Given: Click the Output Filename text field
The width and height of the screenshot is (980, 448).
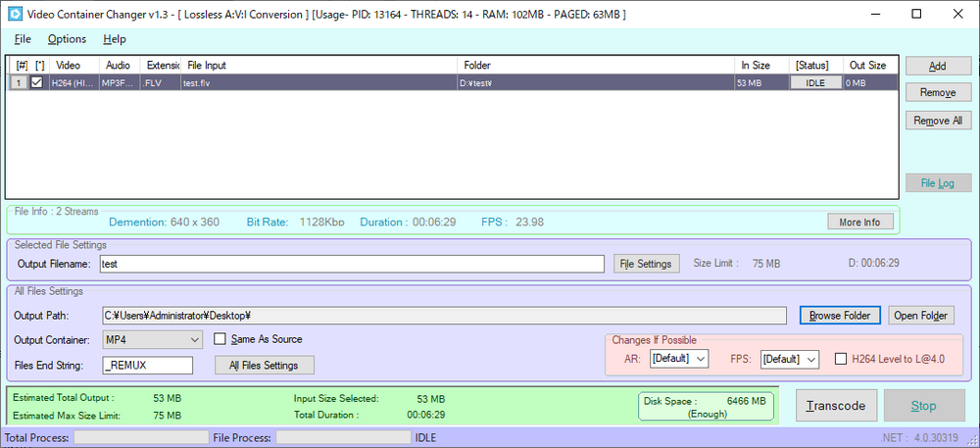Looking at the screenshot, I should tap(352, 264).
